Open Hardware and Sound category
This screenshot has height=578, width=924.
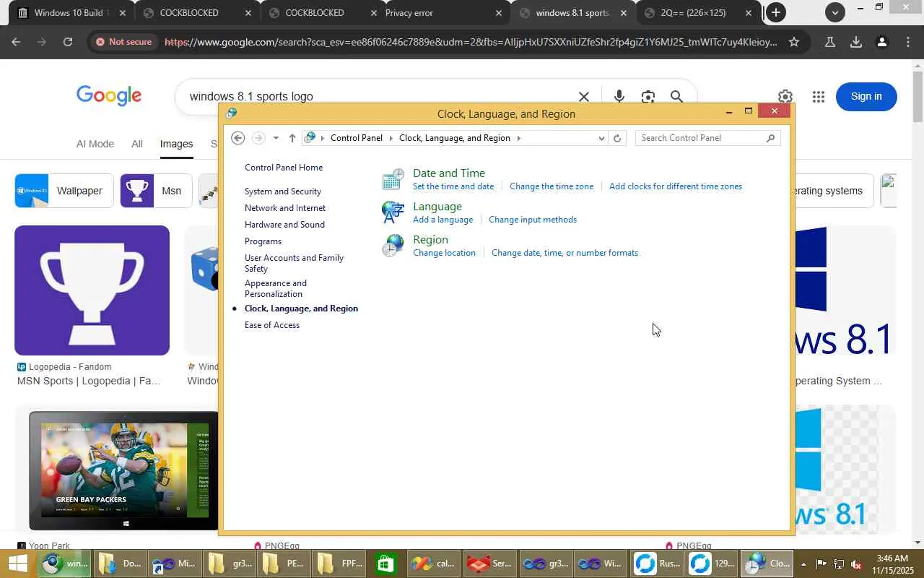tap(284, 225)
